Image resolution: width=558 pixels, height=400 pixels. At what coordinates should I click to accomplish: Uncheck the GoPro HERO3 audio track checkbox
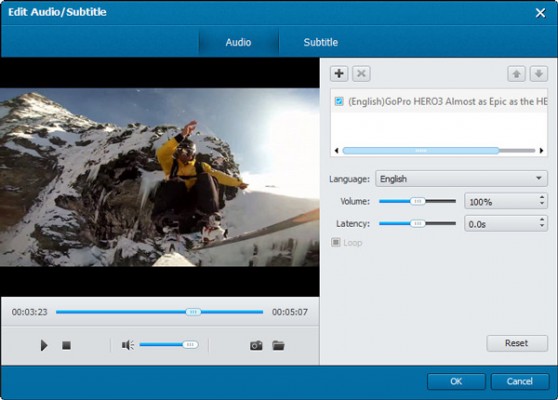click(339, 101)
